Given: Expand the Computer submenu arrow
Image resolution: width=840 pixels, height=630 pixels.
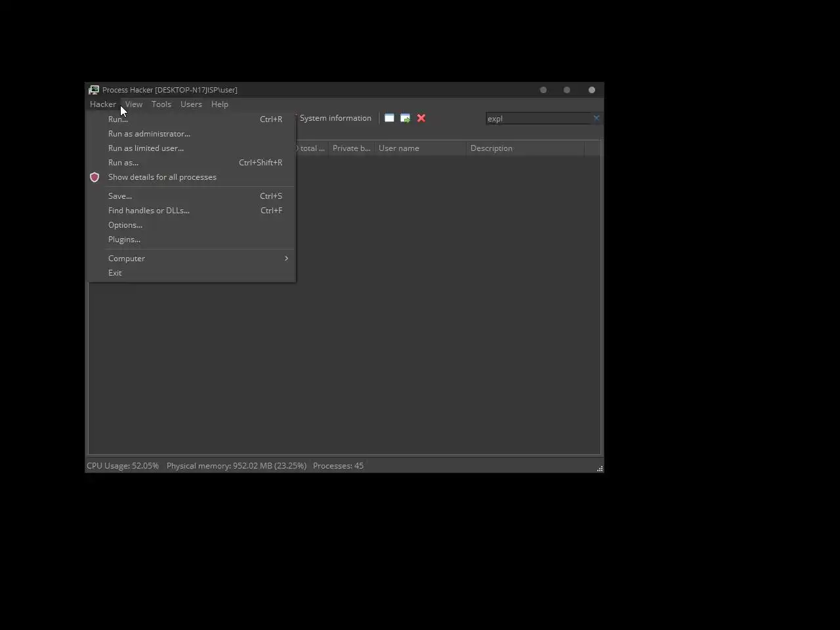Looking at the screenshot, I should pyautogui.click(x=286, y=259).
